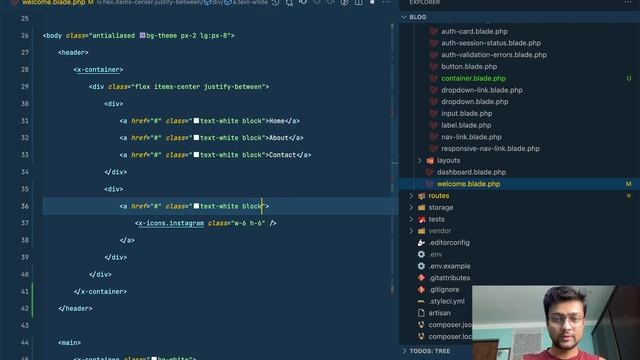Click the routes folder icon

pyautogui.click(x=422, y=196)
